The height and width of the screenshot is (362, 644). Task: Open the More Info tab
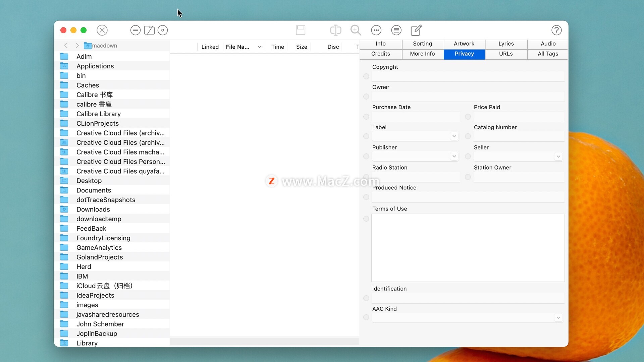423,54
